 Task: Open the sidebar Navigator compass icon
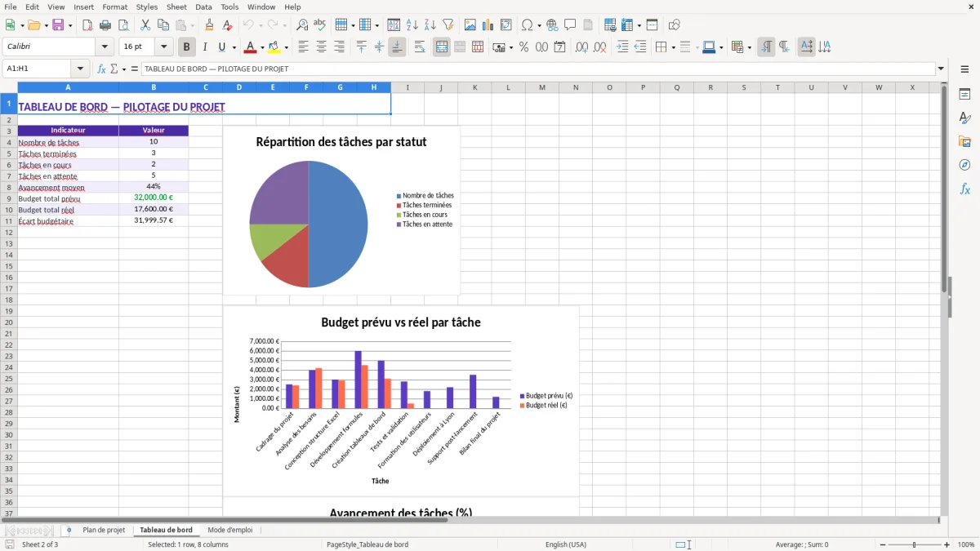964,165
